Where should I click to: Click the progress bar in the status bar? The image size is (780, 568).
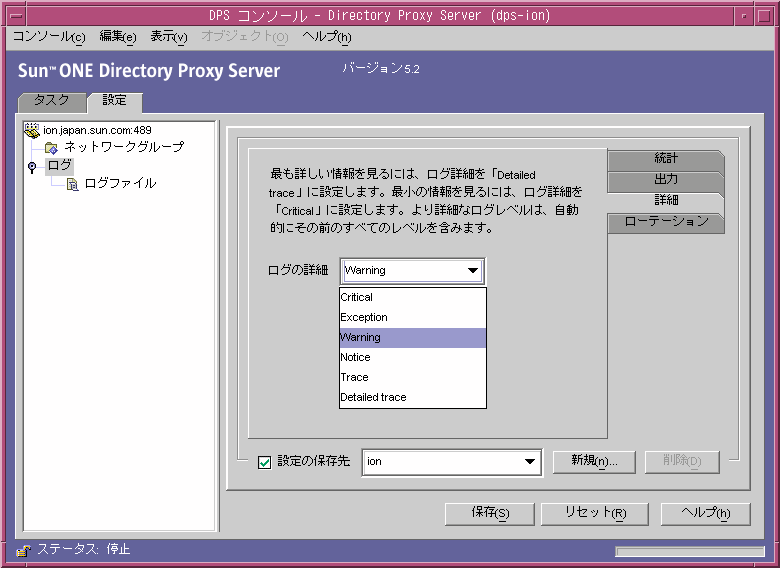[689, 552]
